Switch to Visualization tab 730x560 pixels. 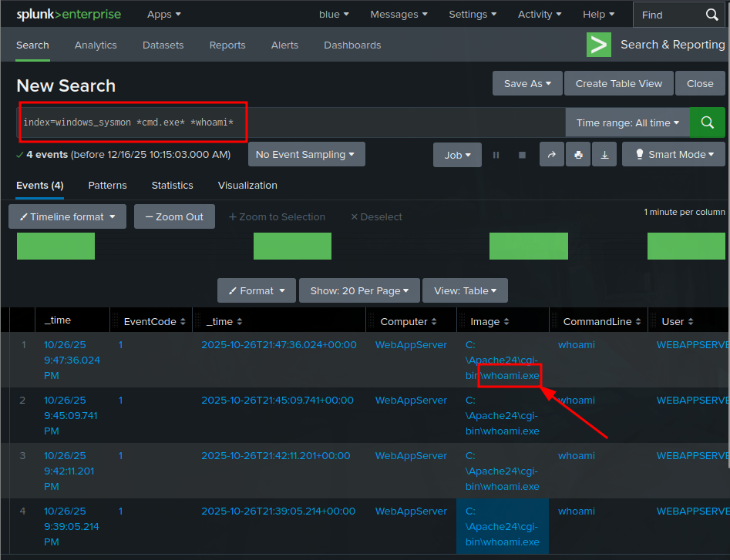click(247, 185)
